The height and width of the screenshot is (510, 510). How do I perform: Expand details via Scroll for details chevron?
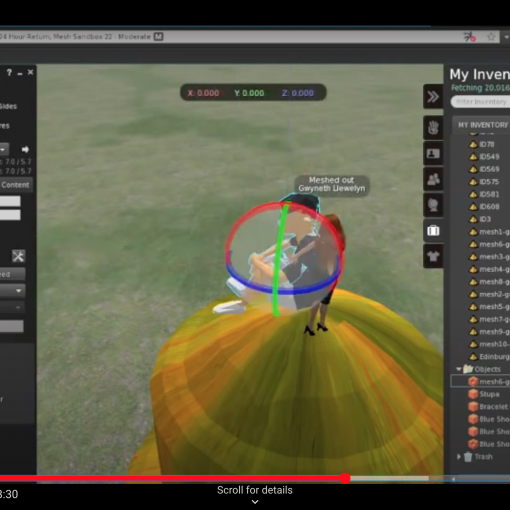(x=255, y=502)
